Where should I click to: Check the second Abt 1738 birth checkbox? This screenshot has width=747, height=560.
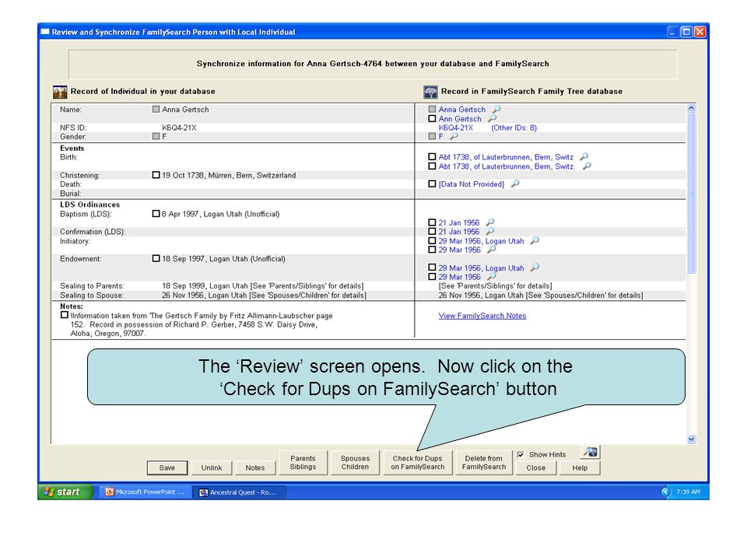pyautogui.click(x=432, y=166)
